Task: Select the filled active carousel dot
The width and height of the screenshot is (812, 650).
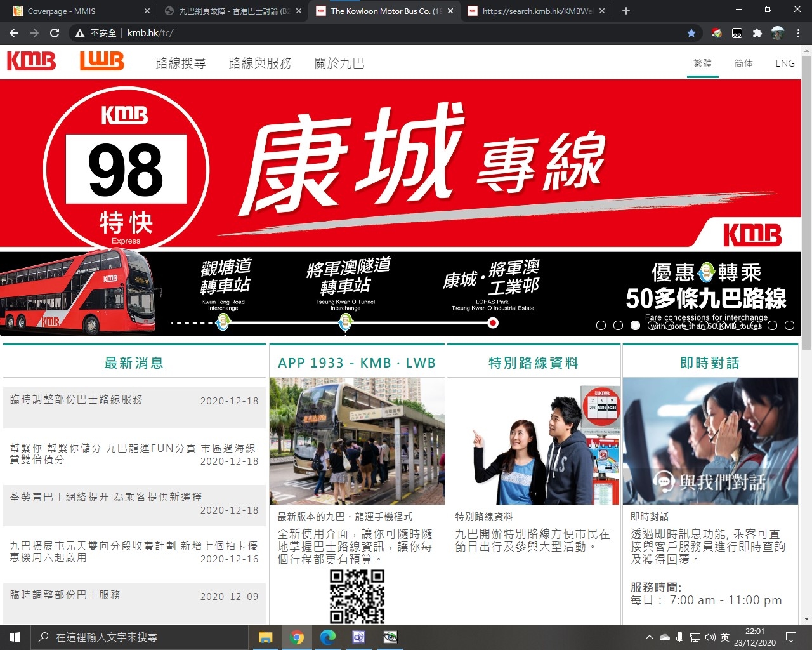Action: pos(636,325)
